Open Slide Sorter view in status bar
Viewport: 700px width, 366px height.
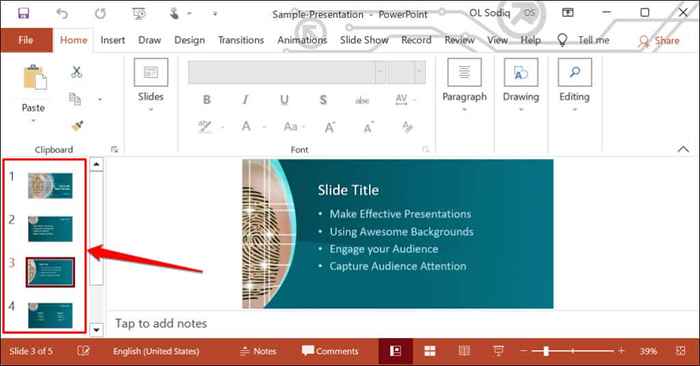[x=429, y=351]
